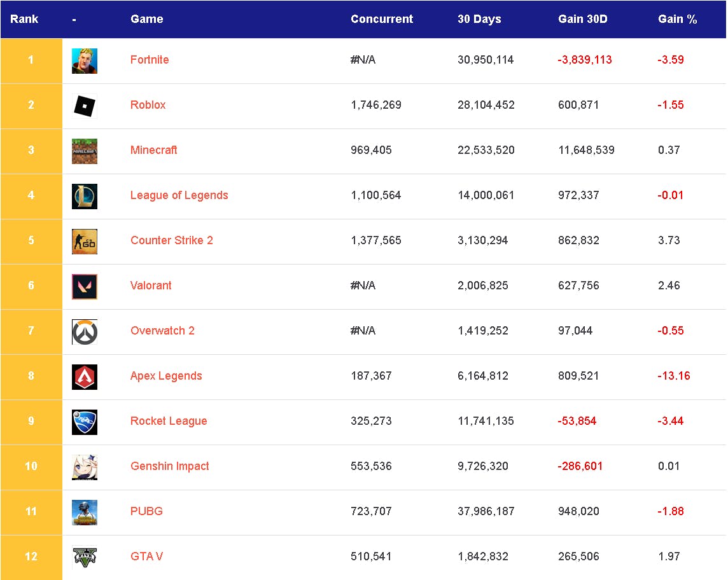Select the Minecraft grass block icon
Viewport: 728px width, 580px height.
(85, 151)
